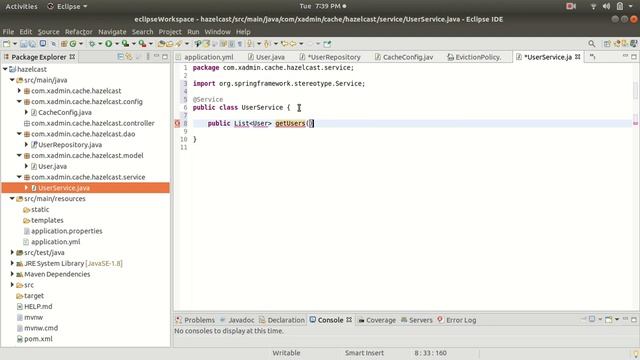This screenshot has height=360, width=640.
Task: Open the File menu
Action: tap(8, 31)
